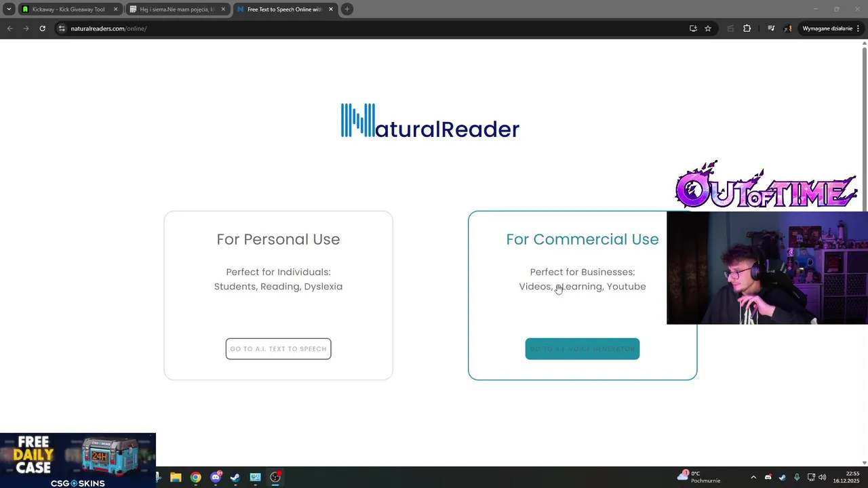Click the page vertical scrollbar
The width and height of the screenshot is (868, 488).
pos(864,253)
